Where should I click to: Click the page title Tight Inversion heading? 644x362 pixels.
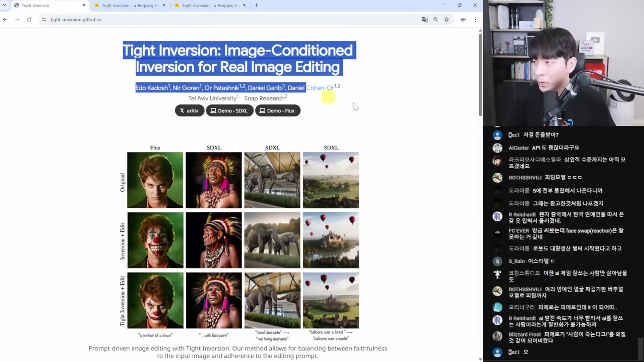pos(238,58)
